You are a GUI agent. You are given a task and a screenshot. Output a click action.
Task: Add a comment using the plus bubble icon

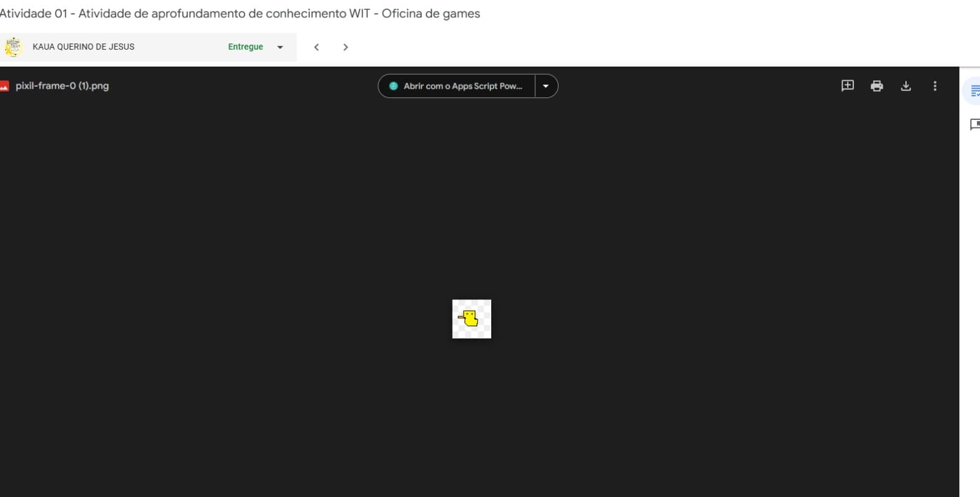coord(847,86)
